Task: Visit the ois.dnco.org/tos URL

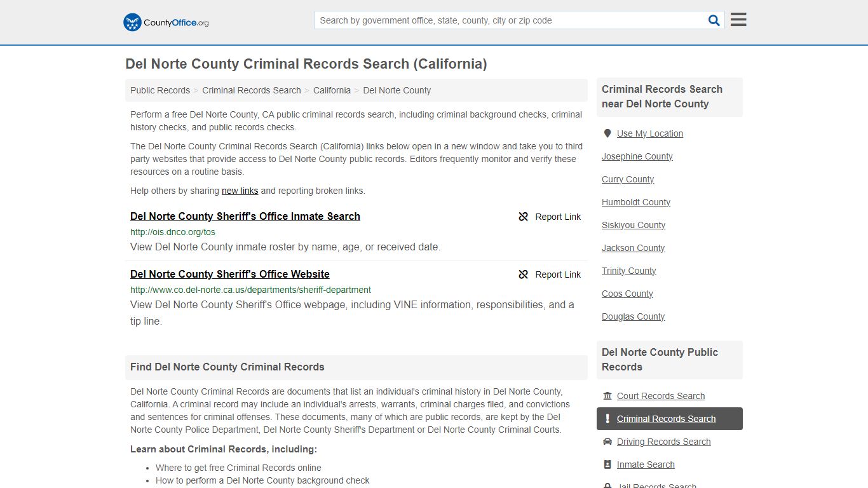Action: click(173, 232)
